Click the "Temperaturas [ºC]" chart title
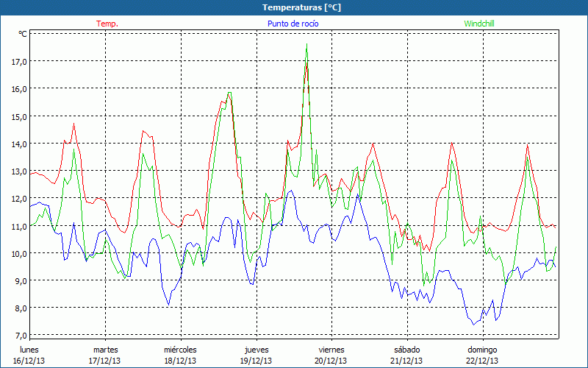 tap(301, 7)
